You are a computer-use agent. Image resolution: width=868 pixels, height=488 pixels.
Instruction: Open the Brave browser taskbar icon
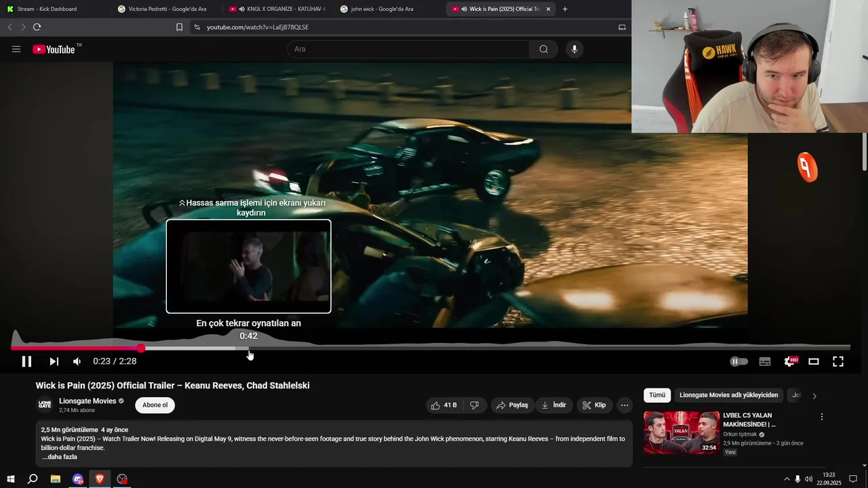click(x=100, y=479)
